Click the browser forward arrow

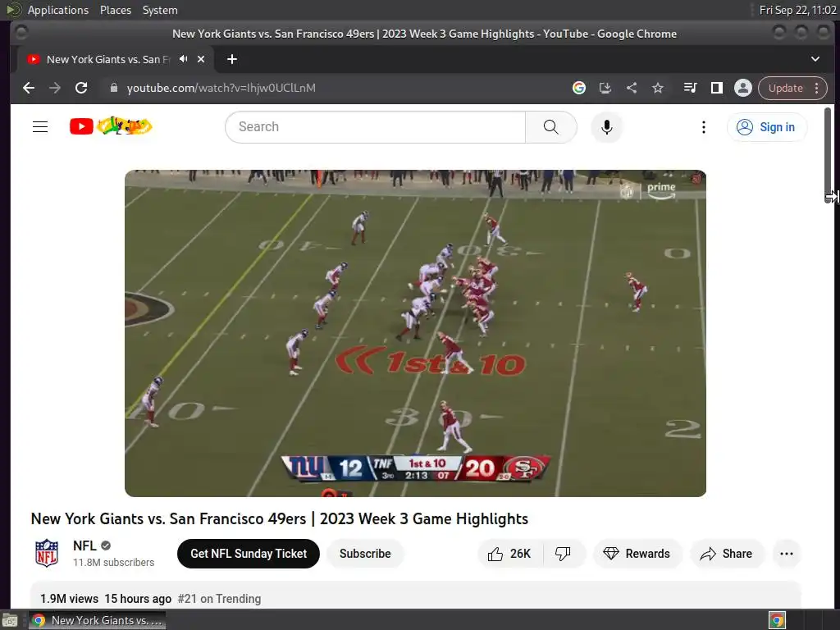pos(55,88)
